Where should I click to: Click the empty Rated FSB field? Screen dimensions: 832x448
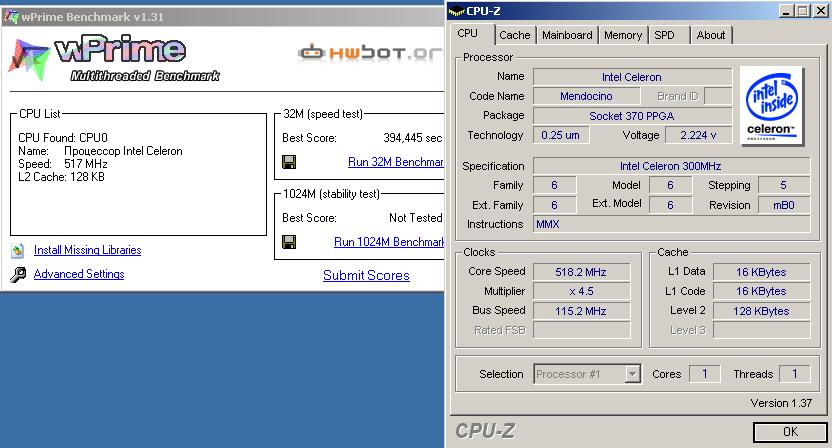tap(581, 330)
